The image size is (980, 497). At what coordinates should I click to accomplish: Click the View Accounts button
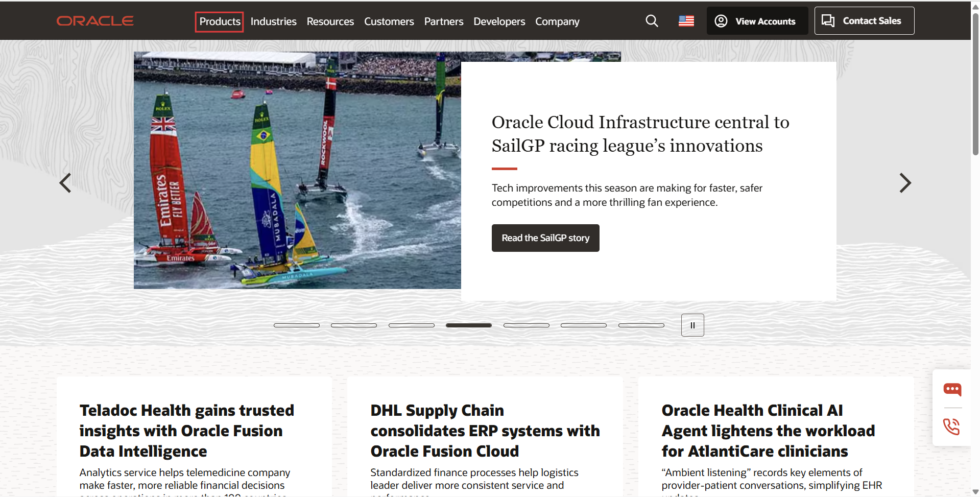(x=757, y=21)
